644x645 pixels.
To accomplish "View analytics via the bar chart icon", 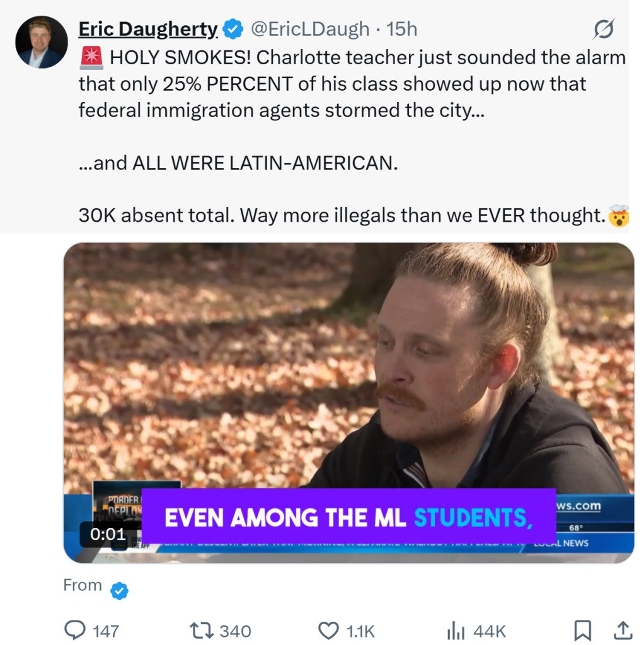I will coord(456,631).
